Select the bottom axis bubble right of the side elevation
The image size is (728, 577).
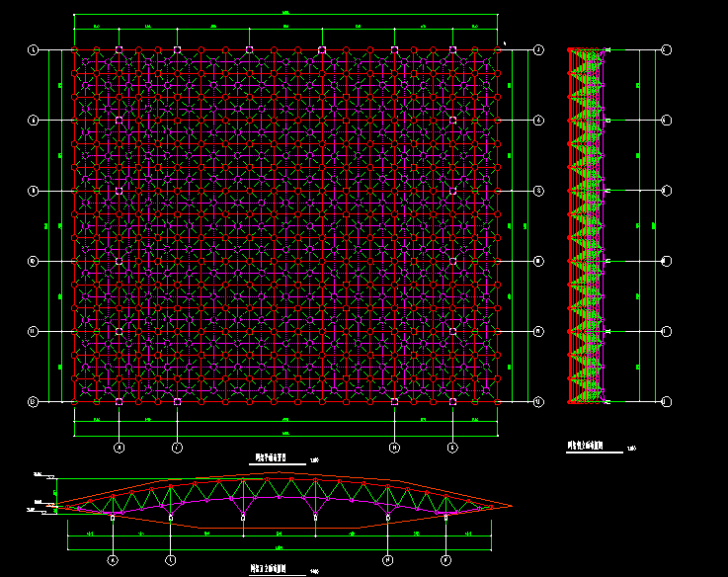[x=666, y=402]
